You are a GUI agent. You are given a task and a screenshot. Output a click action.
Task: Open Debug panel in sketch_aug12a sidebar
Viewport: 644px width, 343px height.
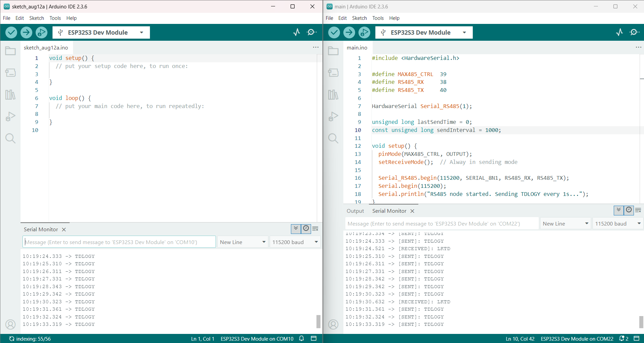pyautogui.click(x=10, y=116)
